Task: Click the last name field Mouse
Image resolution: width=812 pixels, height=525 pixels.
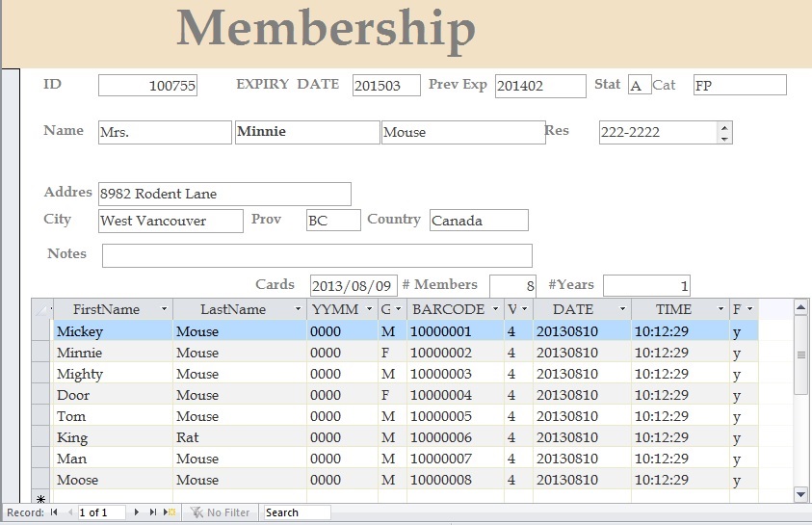Action: point(463,132)
